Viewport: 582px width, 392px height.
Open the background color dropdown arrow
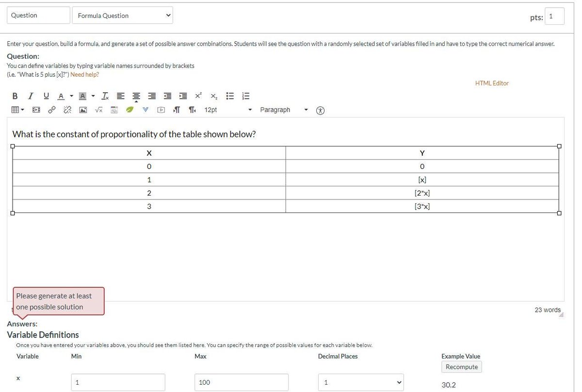[x=93, y=96]
